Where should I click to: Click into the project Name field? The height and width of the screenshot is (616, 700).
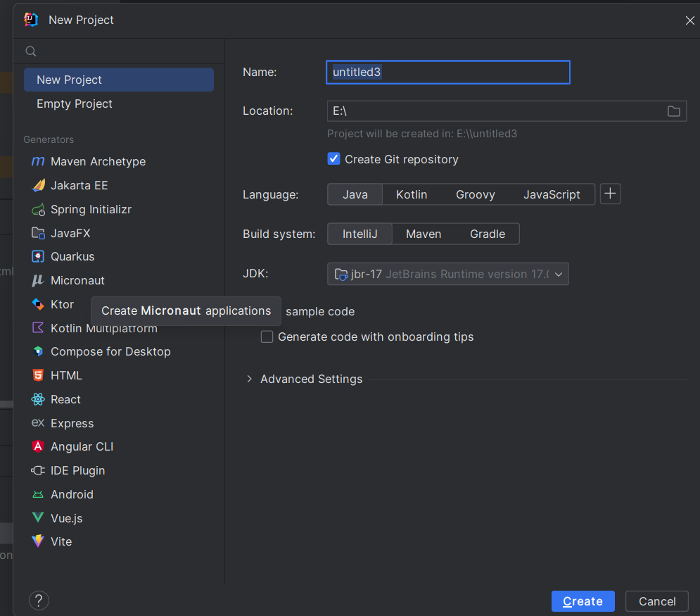(x=448, y=73)
